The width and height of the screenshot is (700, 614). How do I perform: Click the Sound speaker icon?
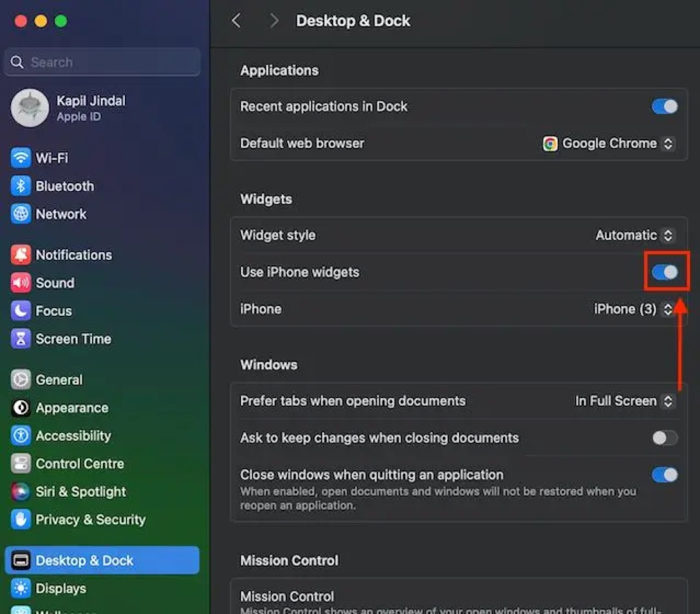[21, 282]
